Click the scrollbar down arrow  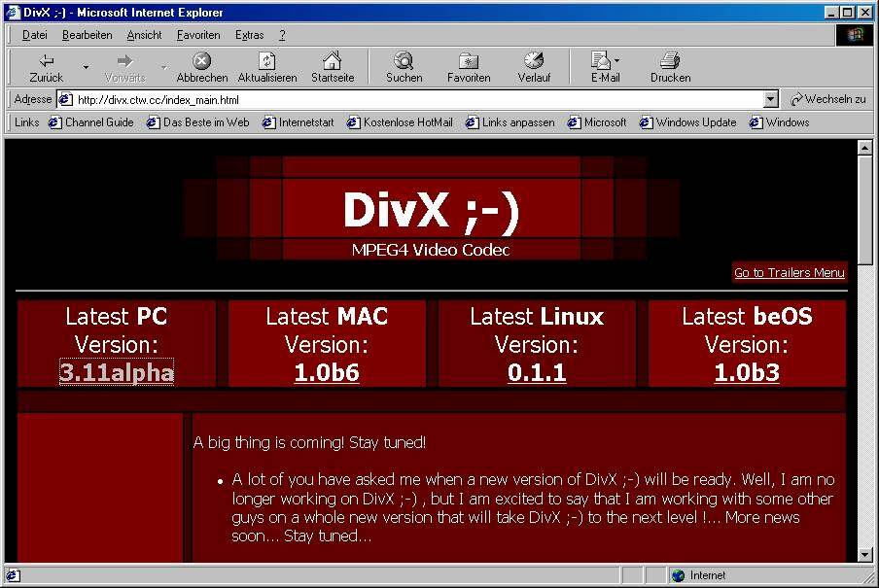[864, 554]
